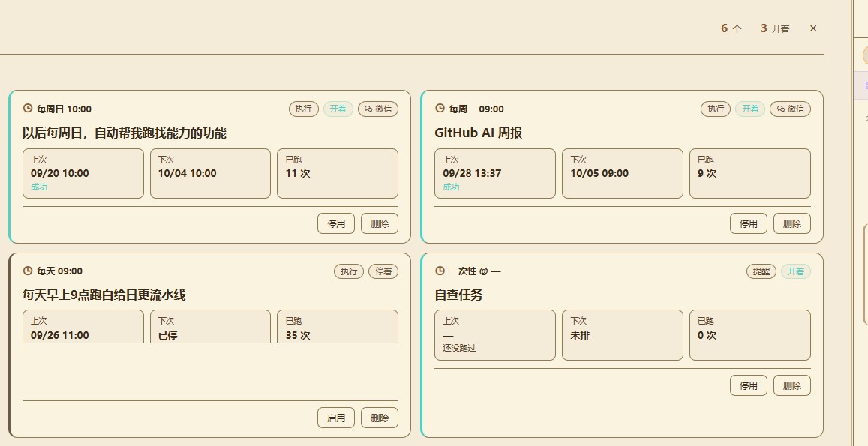Viewport: 868px width, 446px height.
Task: Disable GitHub AI 周报 with 停用
Action: [749, 223]
